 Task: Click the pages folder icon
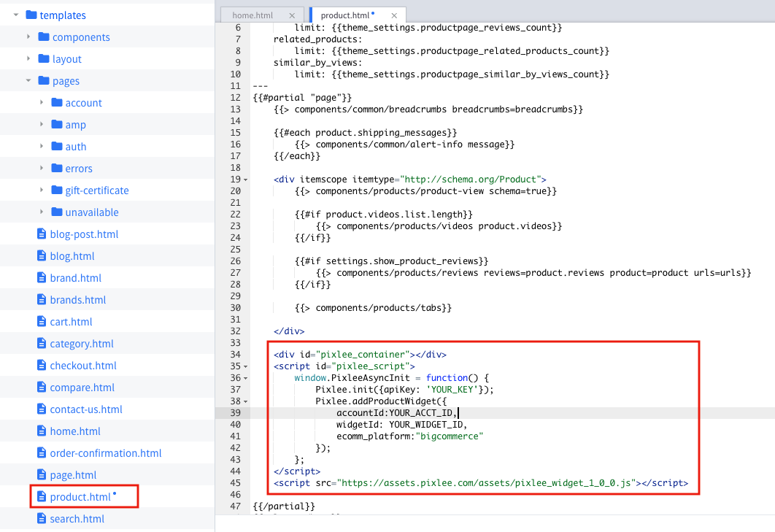click(44, 80)
